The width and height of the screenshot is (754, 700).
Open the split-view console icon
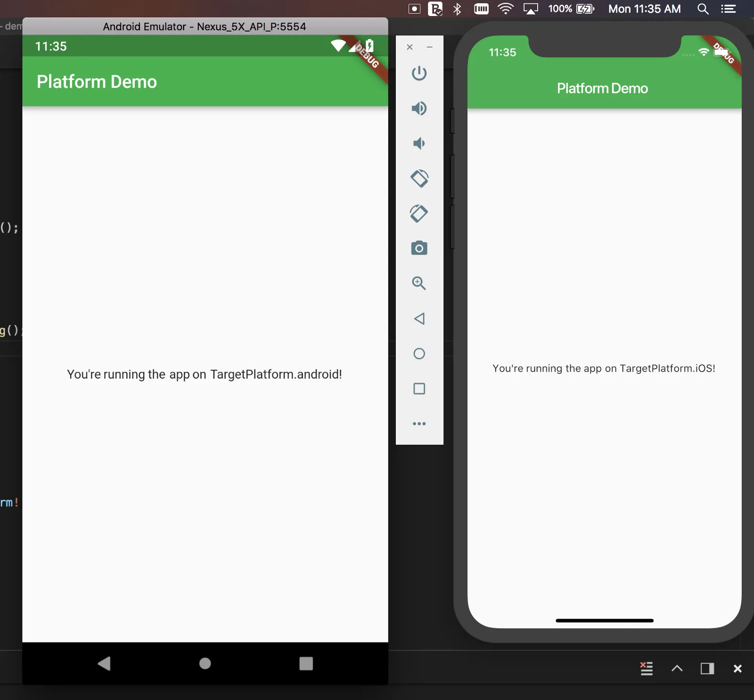706,668
